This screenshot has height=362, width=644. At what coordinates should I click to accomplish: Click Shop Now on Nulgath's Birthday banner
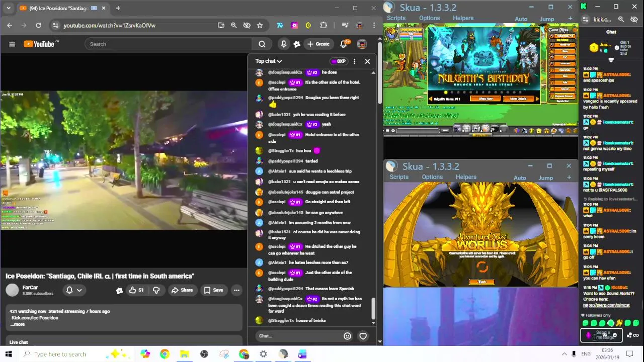coord(486,99)
